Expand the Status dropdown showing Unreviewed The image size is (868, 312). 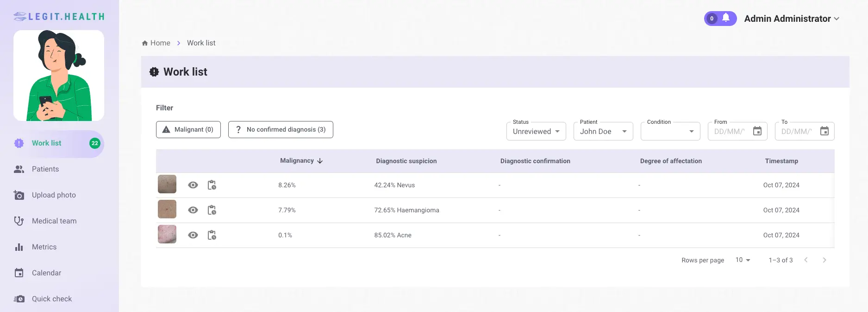[536, 131]
